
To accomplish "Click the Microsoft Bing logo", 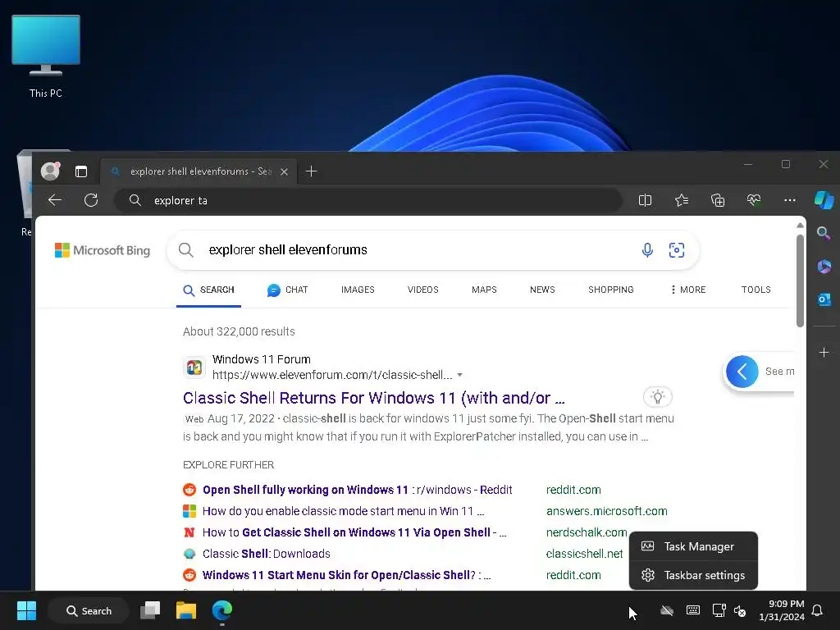I will pos(103,250).
